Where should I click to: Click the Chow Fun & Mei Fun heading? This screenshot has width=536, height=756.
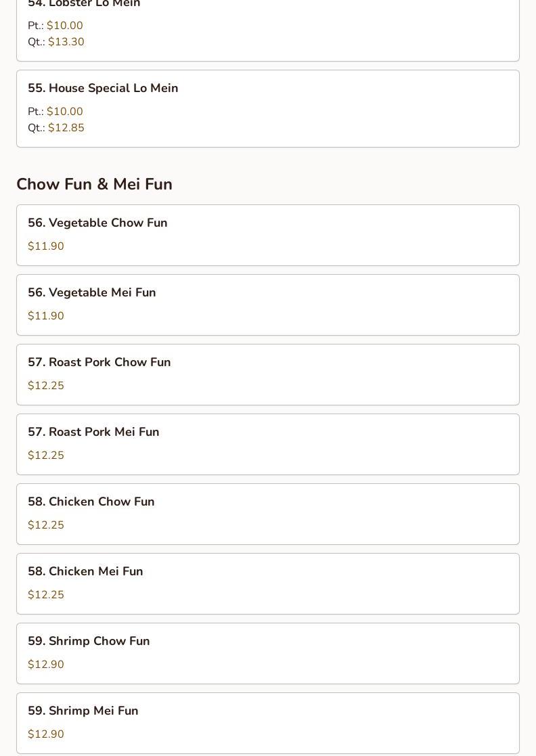pos(95,184)
